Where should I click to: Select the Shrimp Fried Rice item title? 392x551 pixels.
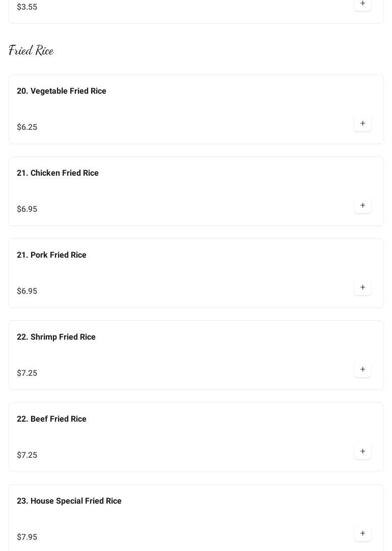(56, 337)
